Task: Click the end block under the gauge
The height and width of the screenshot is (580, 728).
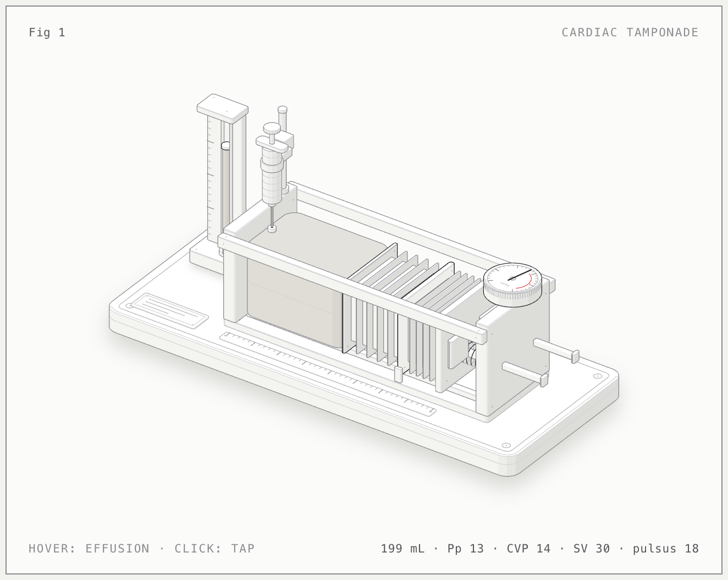Action: (x=512, y=352)
